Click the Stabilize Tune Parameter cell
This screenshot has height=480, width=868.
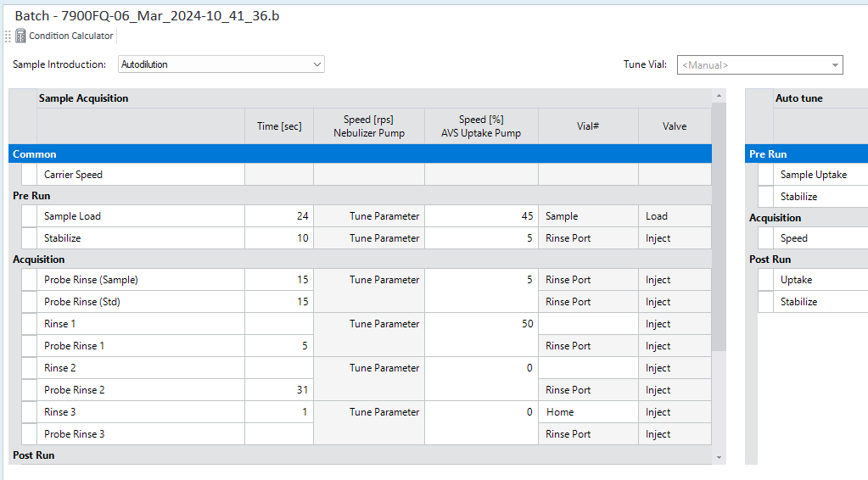point(369,238)
